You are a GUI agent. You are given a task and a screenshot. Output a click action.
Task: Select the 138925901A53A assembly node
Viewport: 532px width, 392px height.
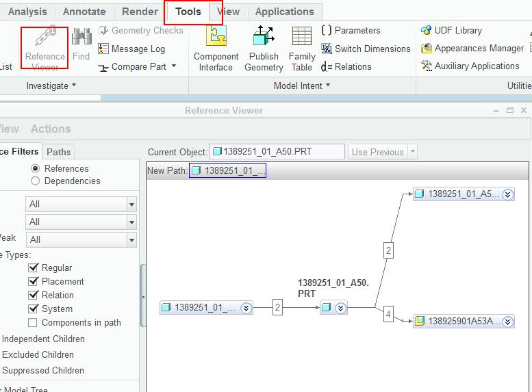coord(464,321)
